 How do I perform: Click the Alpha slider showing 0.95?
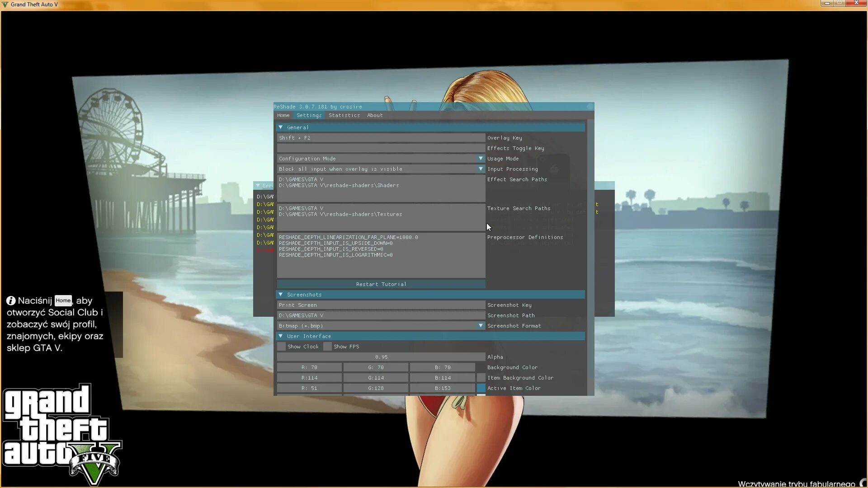click(381, 357)
